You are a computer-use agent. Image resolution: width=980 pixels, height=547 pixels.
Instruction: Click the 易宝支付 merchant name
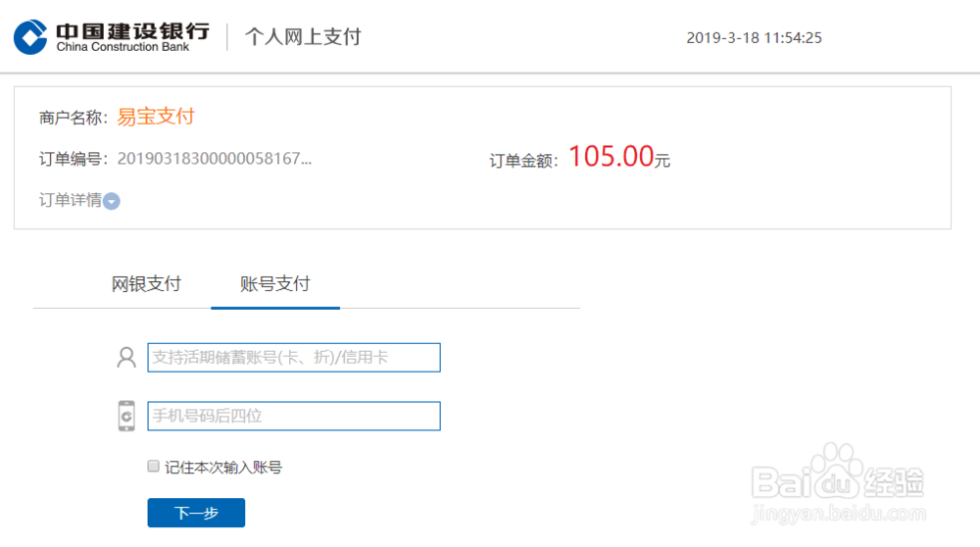pos(156,117)
